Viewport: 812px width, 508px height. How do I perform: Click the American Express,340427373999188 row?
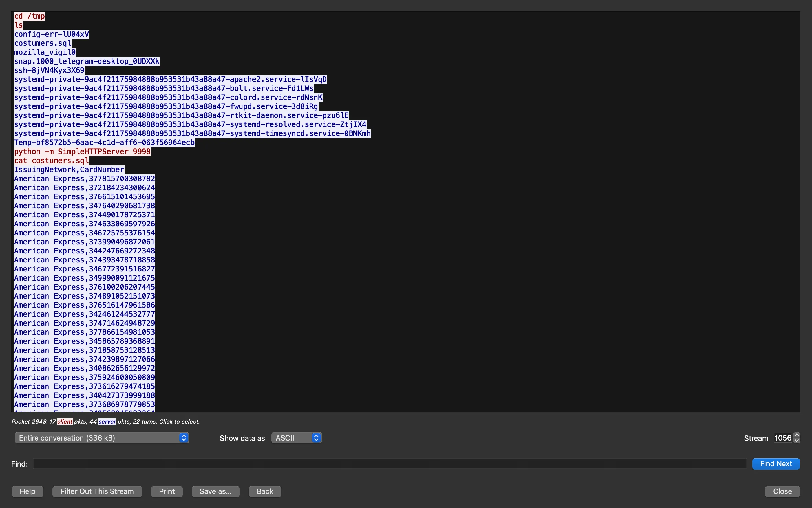pos(85,396)
